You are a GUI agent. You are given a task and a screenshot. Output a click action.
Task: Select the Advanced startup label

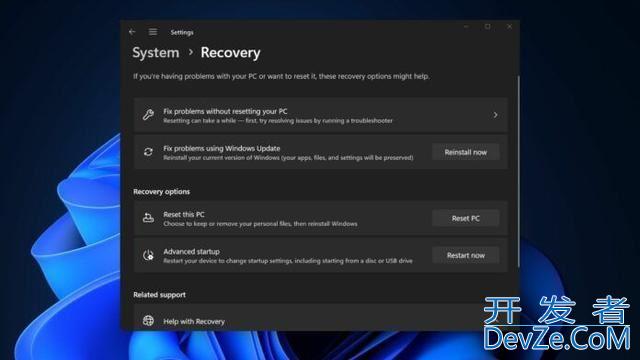[191, 251]
